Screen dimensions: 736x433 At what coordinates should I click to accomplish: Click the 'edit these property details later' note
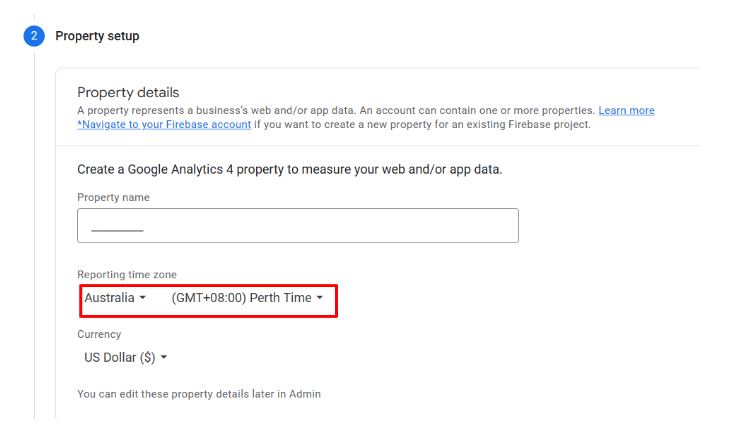(x=199, y=394)
